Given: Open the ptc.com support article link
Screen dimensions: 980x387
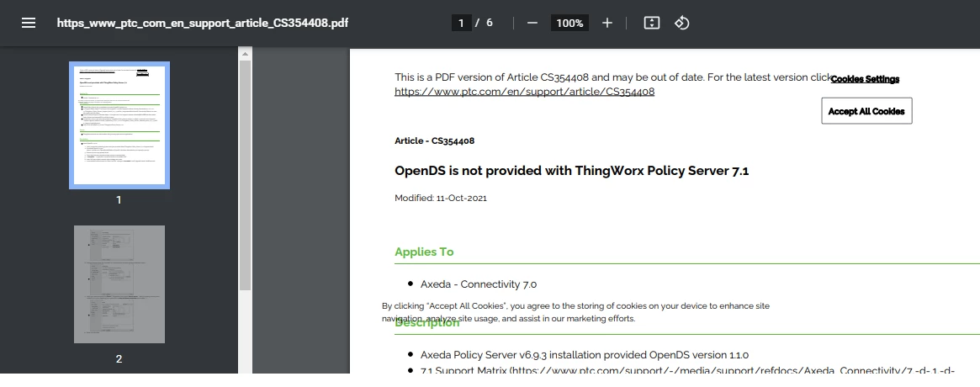Looking at the screenshot, I should point(524,92).
